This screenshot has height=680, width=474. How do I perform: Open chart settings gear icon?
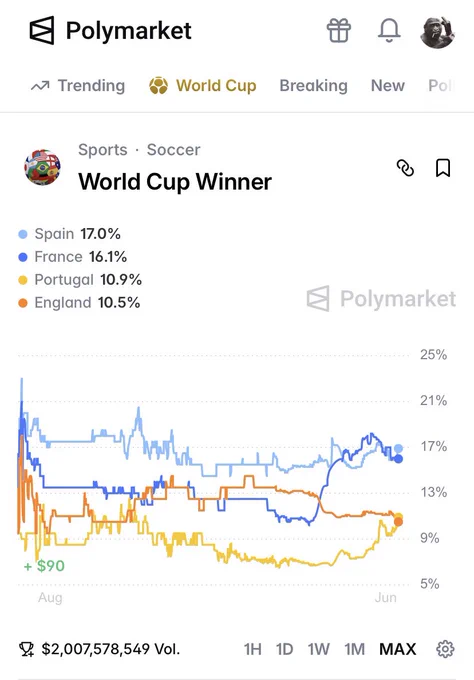(x=445, y=649)
